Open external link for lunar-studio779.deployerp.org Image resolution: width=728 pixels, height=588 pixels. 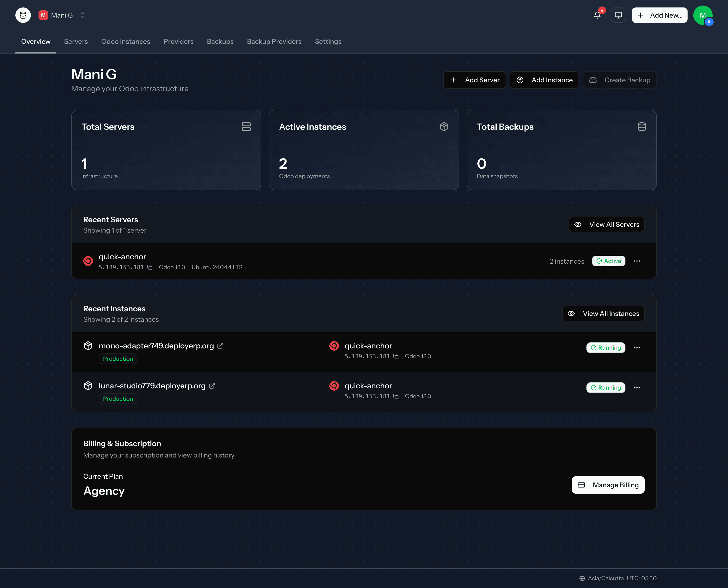[x=212, y=386]
